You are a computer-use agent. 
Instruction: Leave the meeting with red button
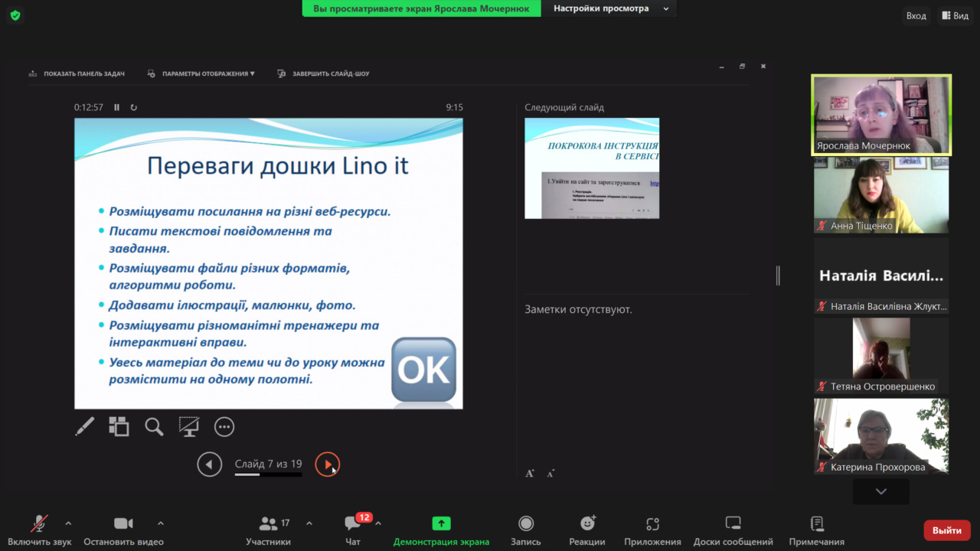coord(947,530)
